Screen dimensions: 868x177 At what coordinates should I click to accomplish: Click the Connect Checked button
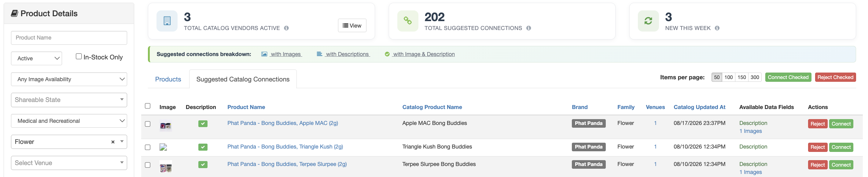click(x=788, y=77)
